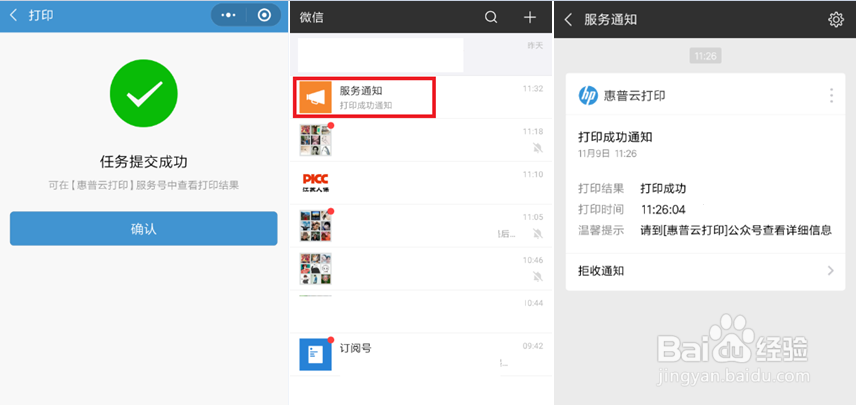Viewport: 856px width, 405px height.
Task: Open WeChat search magnifier
Action: [491, 17]
